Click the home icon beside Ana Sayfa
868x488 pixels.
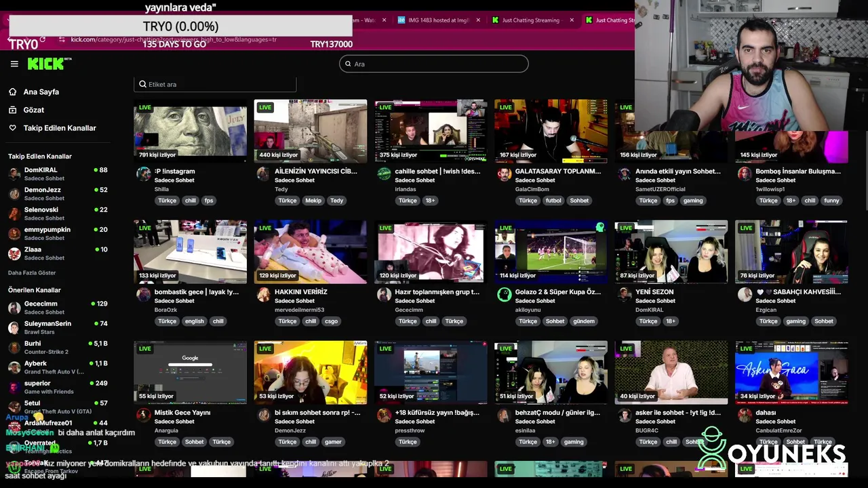point(12,91)
